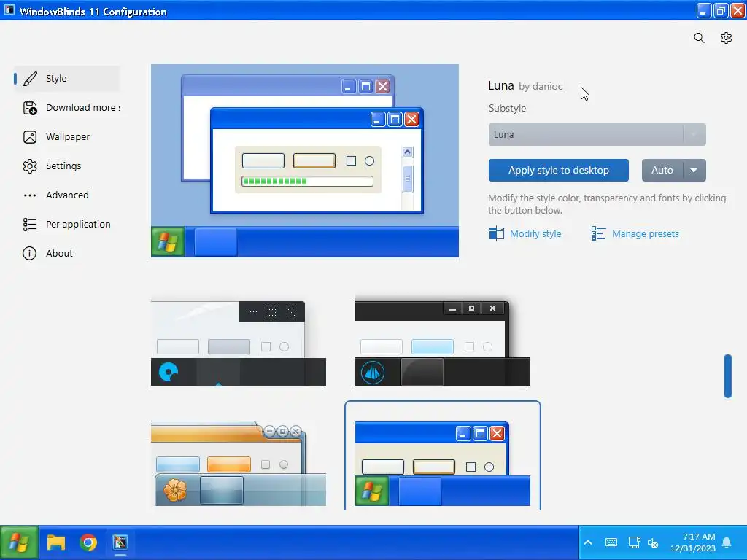Open the Wallpaper section
Image resolution: width=747 pixels, height=560 pixels.
click(67, 137)
